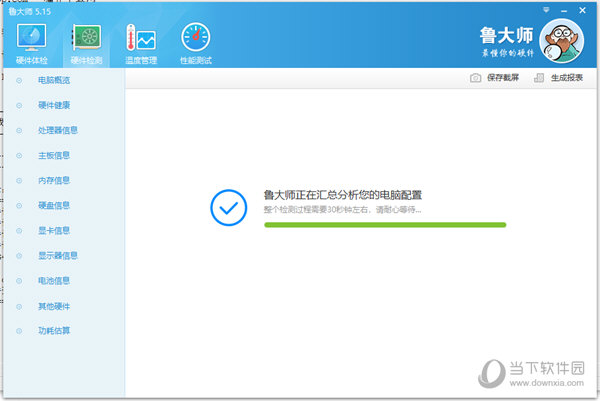Click the bullet icon next to 显卡信息

(x=19, y=231)
